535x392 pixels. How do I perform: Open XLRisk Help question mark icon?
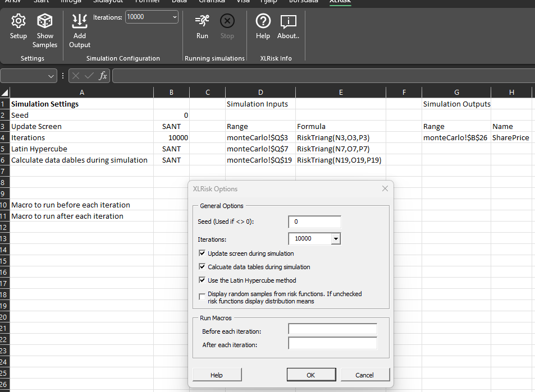(263, 21)
